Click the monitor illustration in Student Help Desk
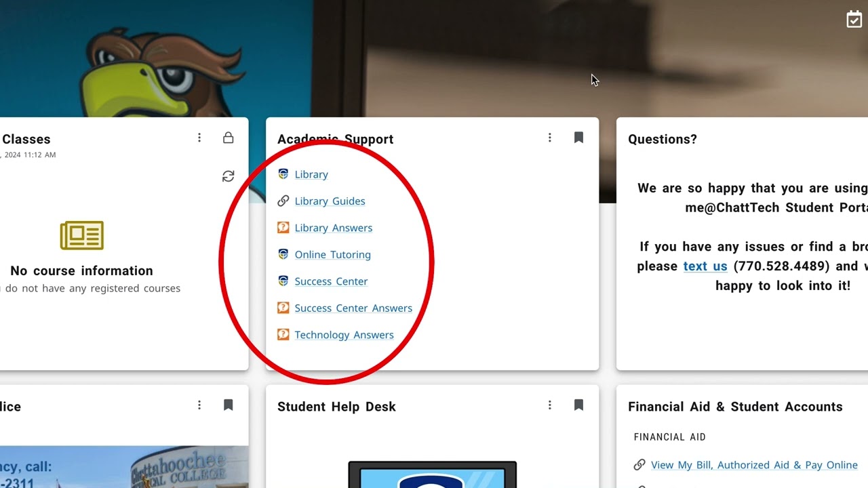Image resolution: width=868 pixels, height=488 pixels. pos(433,474)
